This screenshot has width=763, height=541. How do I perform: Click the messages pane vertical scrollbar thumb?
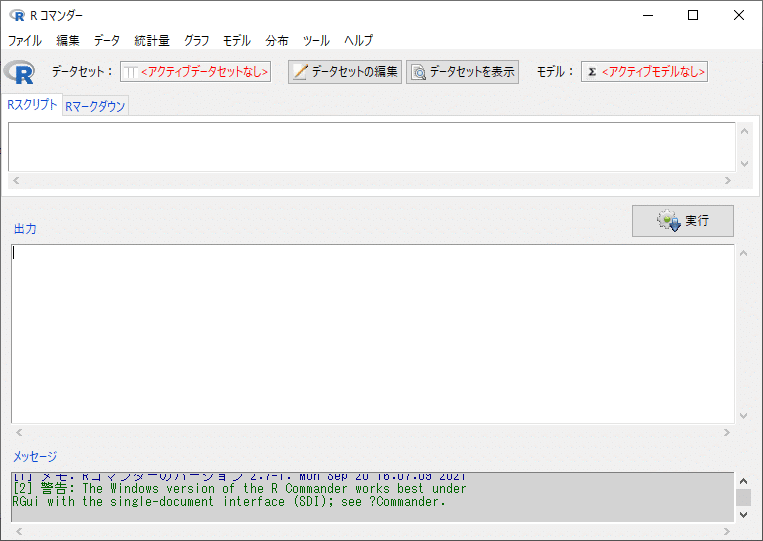click(744, 498)
